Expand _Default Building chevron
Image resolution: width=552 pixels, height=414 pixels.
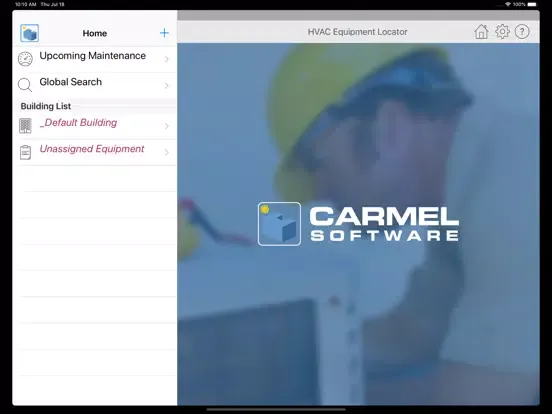coord(167,126)
